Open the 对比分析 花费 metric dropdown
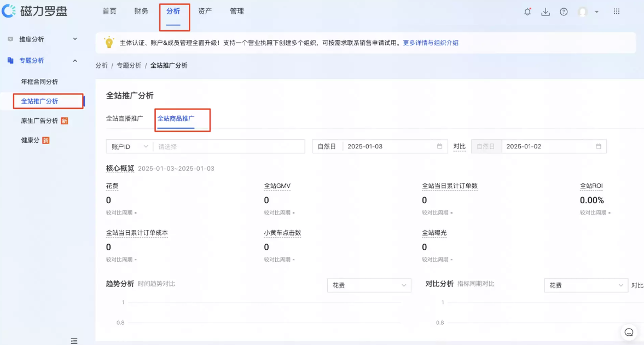 click(585, 285)
